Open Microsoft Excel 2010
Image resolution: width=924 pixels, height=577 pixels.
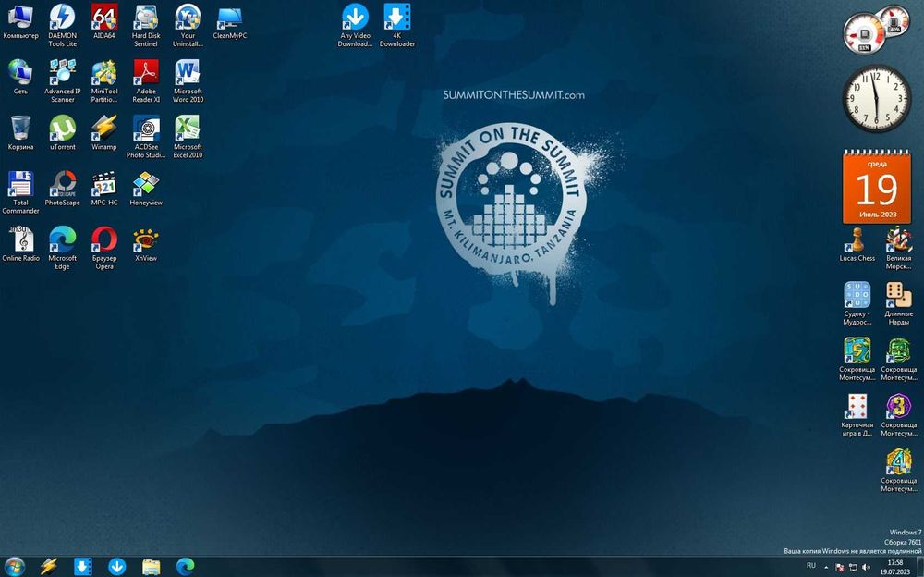click(188, 136)
